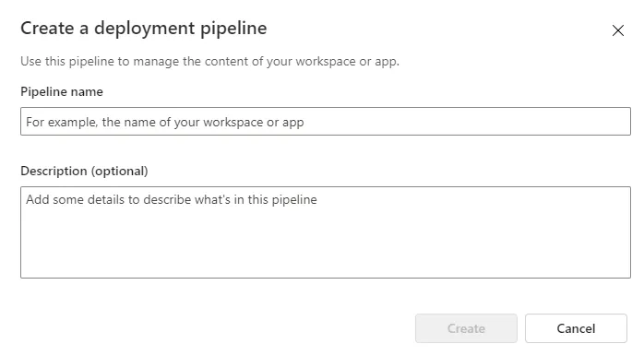The width and height of the screenshot is (644, 356).
Task: Close the Create a deployment pipeline dialog
Action: 618,30
